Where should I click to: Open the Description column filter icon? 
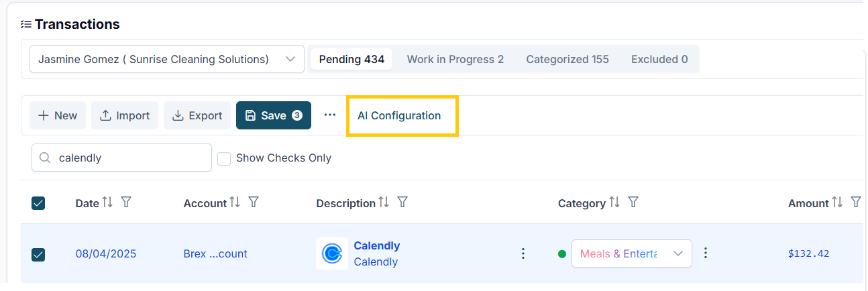point(402,202)
